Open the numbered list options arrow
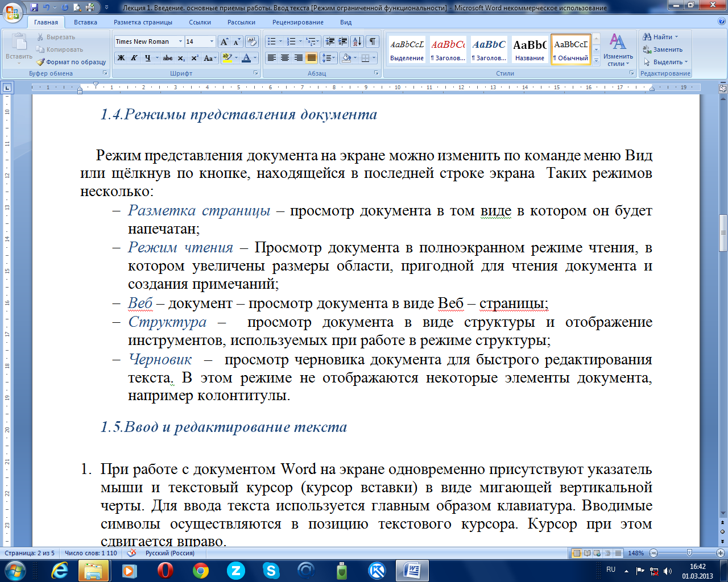This screenshot has height=582, width=728. pos(300,41)
